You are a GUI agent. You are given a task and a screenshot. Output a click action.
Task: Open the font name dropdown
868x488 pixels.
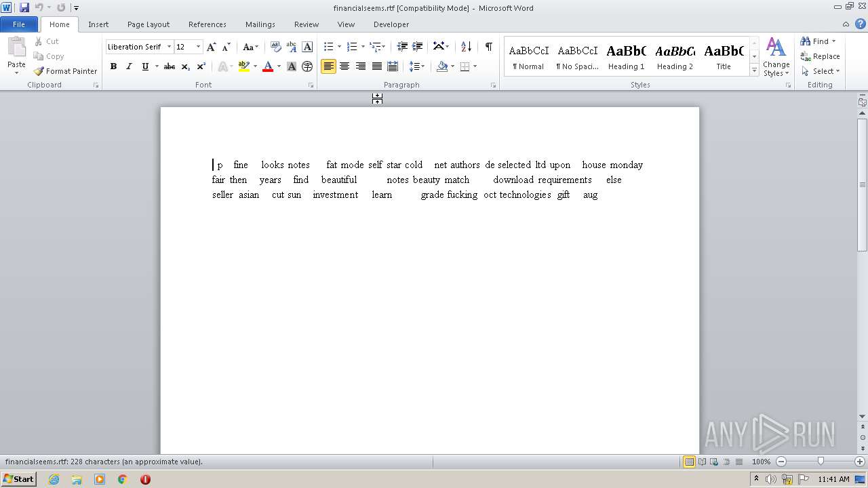point(169,47)
